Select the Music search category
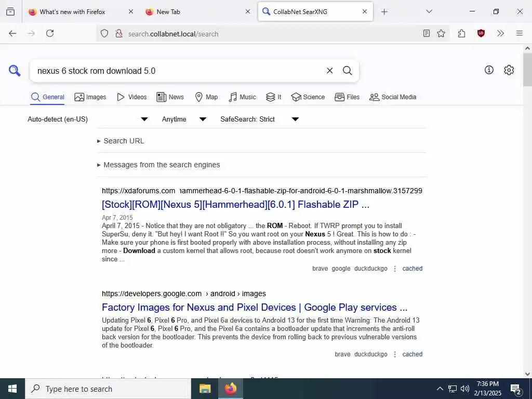 point(242,97)
